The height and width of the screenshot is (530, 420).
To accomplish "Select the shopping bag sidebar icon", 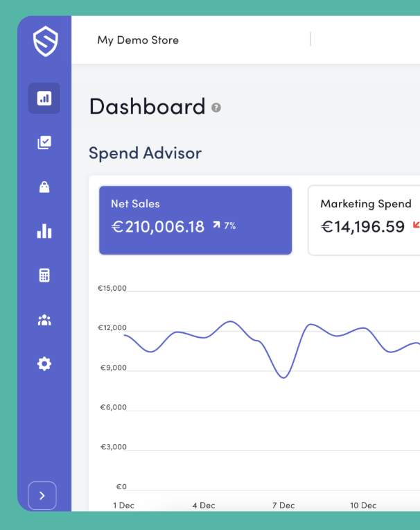I will click(44, 187).
